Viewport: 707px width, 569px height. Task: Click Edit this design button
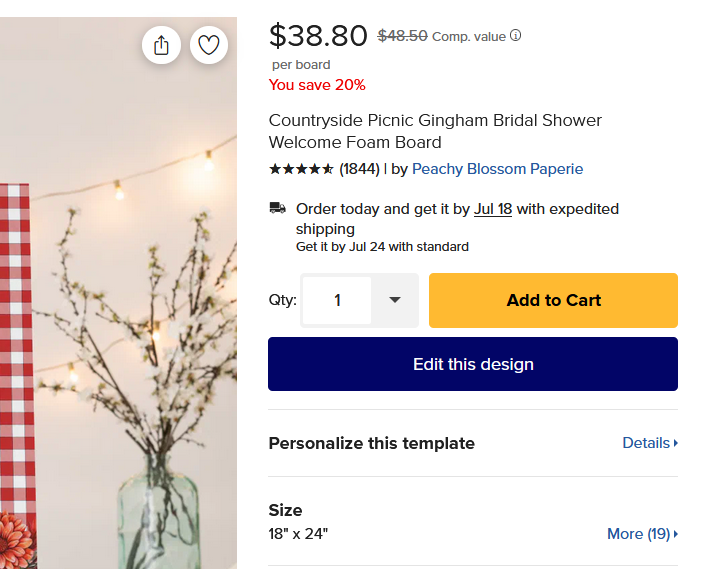(473, 364)
